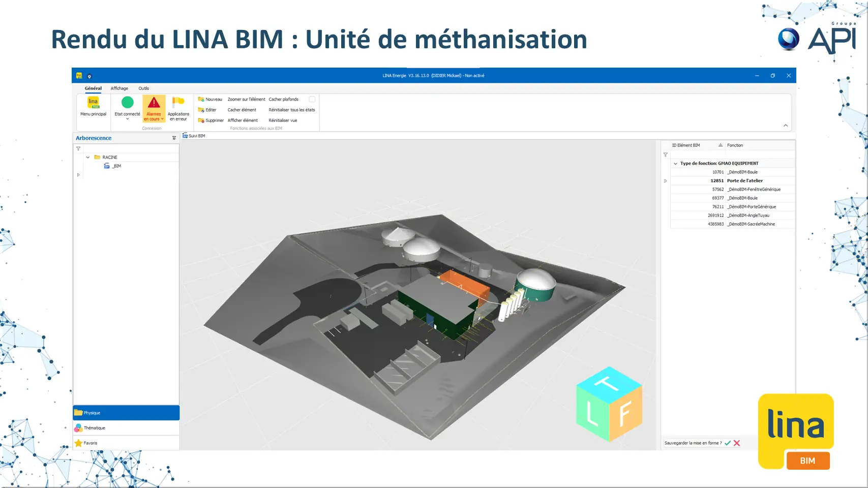Open the Outils ribbon tab
Image resolution: width=868 pixels, height=488 pixels.
point(144,88)
